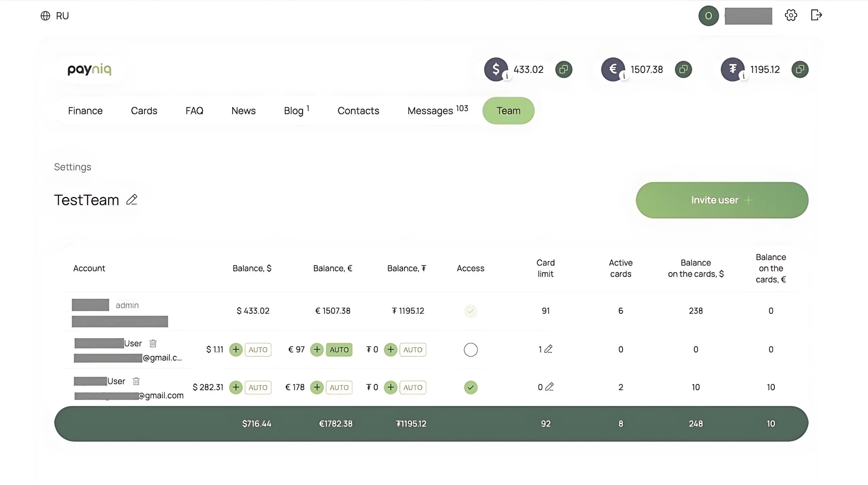Click the pencil icon next to TestTeam
This screenshot has width=868, height=485.
coord(132,200)
